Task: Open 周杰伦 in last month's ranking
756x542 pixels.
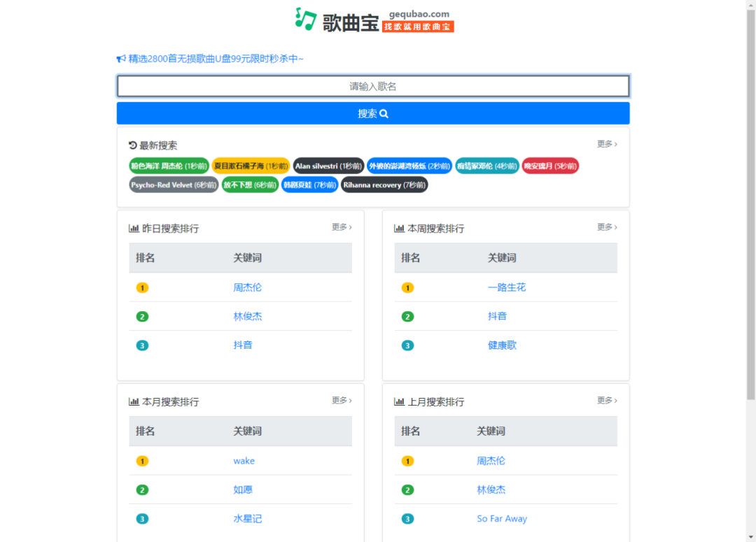Action: tap(491, 461)
